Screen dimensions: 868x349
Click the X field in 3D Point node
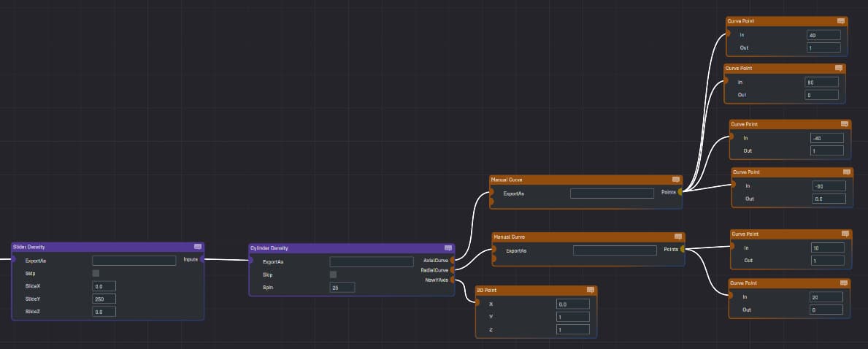coord(572,304)
